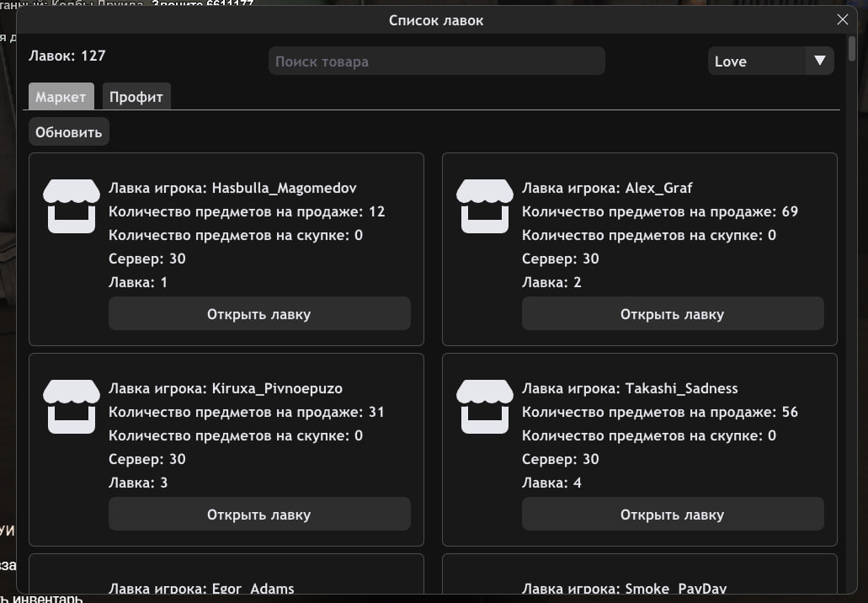Click the Лавка игрока: Smoke_PayDay entry
The width and height of the screenshot is (868, 603).
tap(624, 589)
